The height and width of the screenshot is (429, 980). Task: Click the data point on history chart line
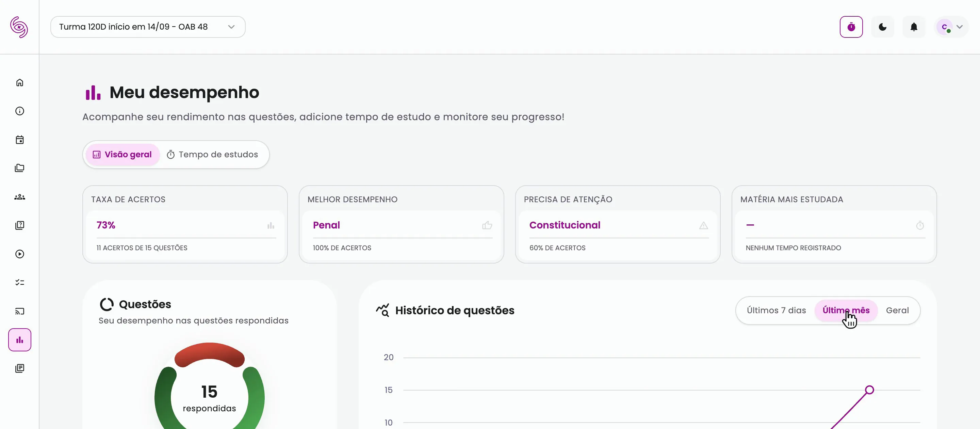pos(869,390)
